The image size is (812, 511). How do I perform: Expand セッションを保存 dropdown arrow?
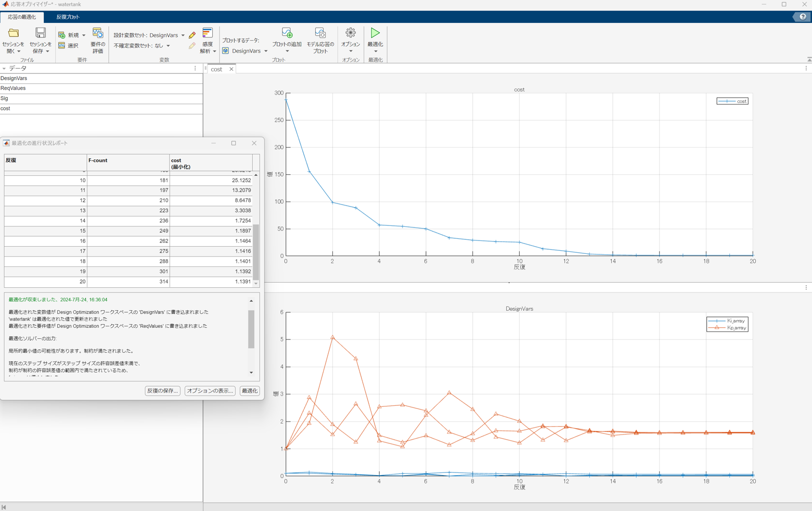point(47,52)
